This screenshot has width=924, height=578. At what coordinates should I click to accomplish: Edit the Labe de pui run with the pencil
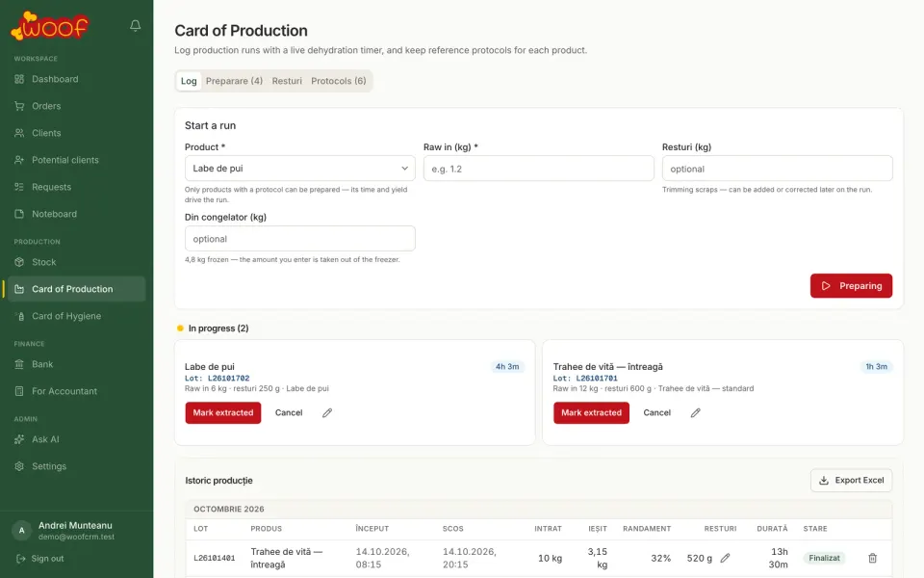(327, 413)
